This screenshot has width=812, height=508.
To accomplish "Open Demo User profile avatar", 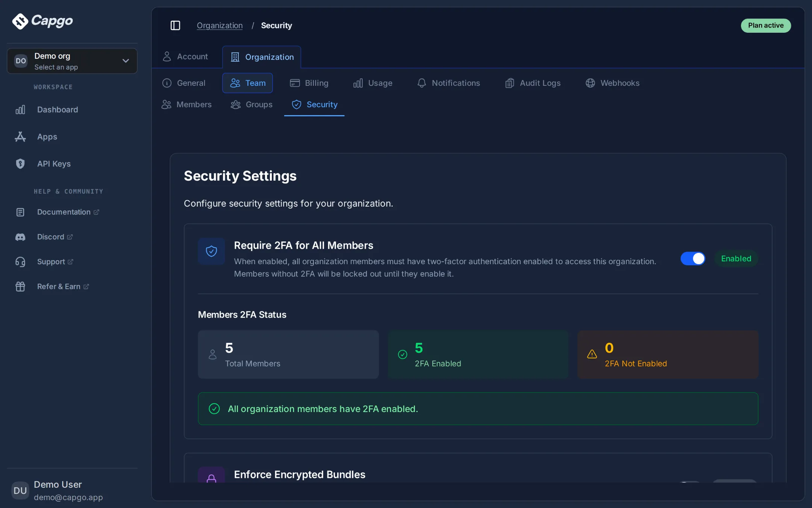I will (x=20, y=490).
